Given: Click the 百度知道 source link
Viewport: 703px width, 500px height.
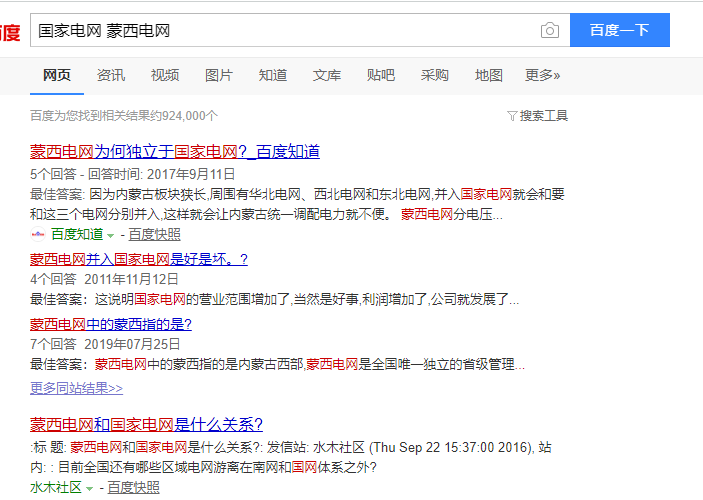Looking at the screenshot, I should point(77,234).
